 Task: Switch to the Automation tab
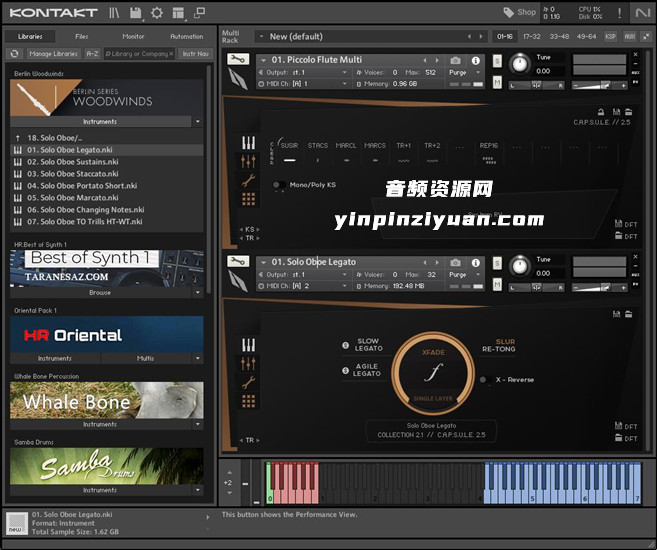(x=186, y=36)
